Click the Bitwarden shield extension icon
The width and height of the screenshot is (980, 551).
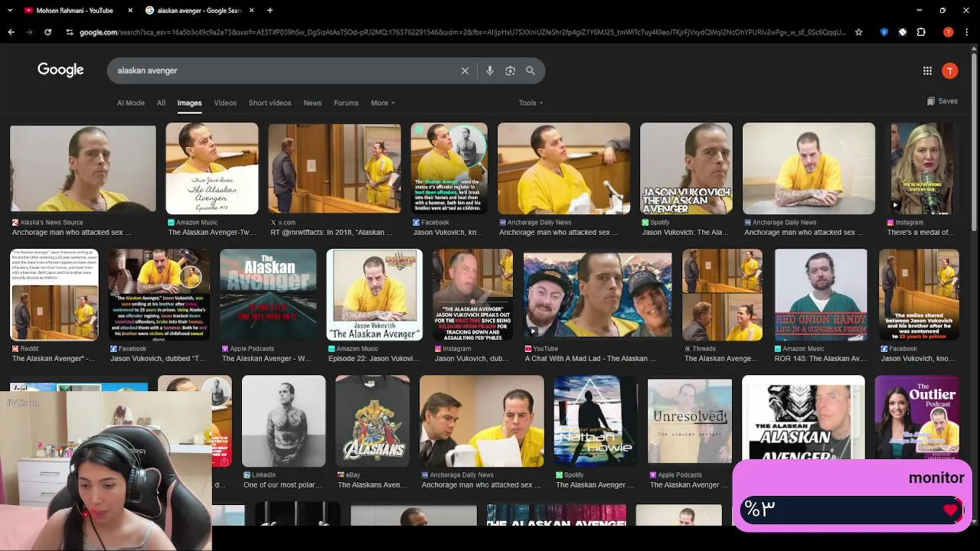884,32
